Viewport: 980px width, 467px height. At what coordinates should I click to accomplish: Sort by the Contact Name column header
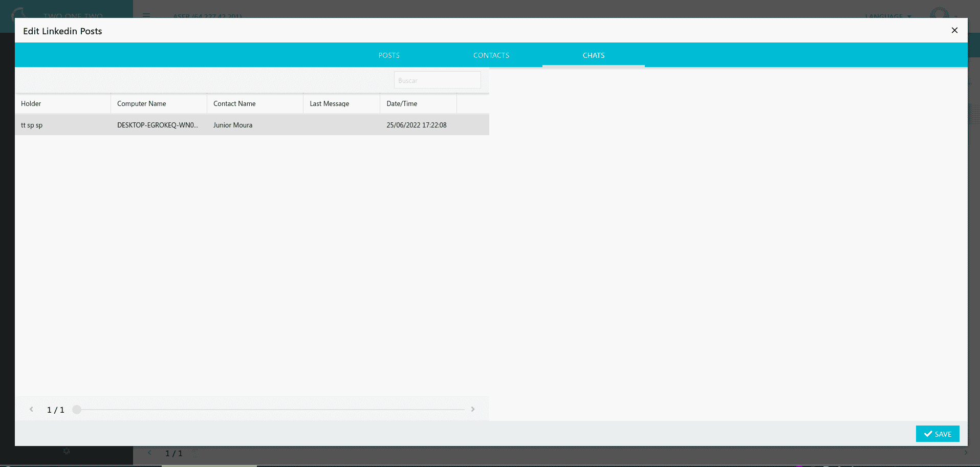coord(255,103)
